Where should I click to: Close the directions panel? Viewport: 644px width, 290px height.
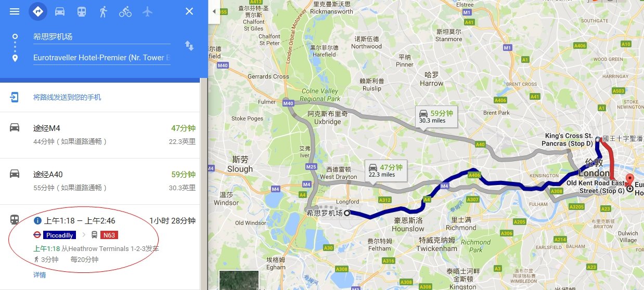[x=189, y=11]
